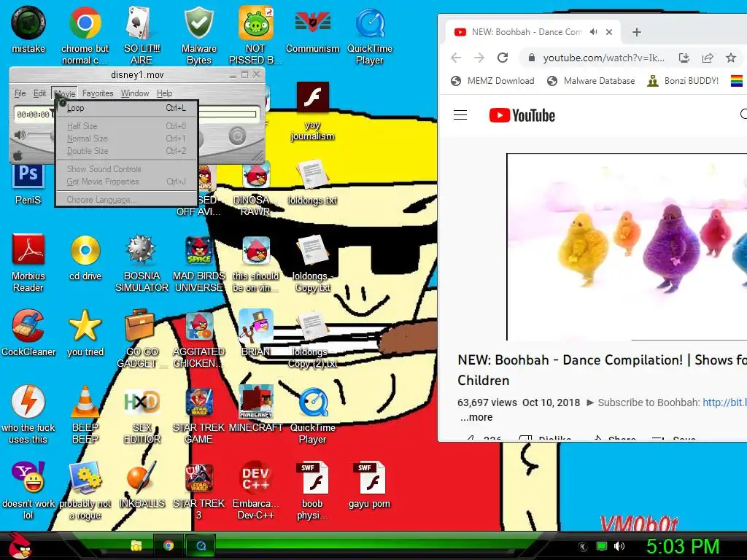The width and height of the screenshot is (747, 560).
Task: Open MAD BIRDS UNIVERSE icon
Action: pos(198,249)
